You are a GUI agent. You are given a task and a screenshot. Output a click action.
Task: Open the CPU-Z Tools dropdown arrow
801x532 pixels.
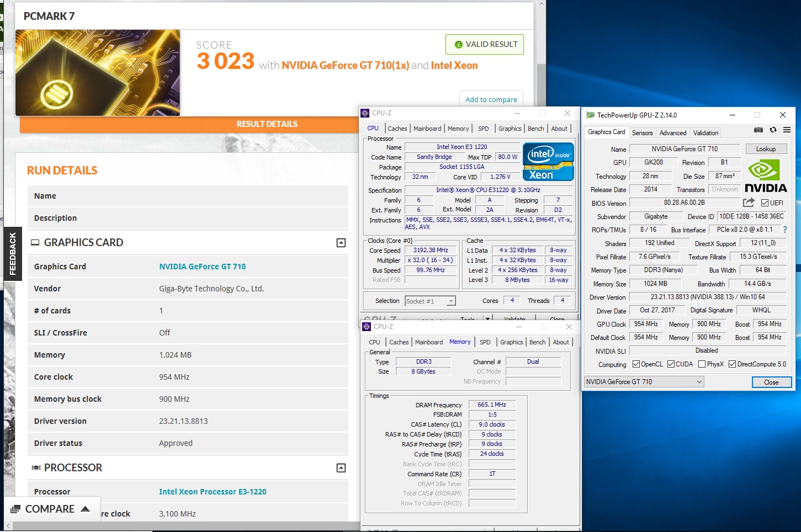point(487,318)
